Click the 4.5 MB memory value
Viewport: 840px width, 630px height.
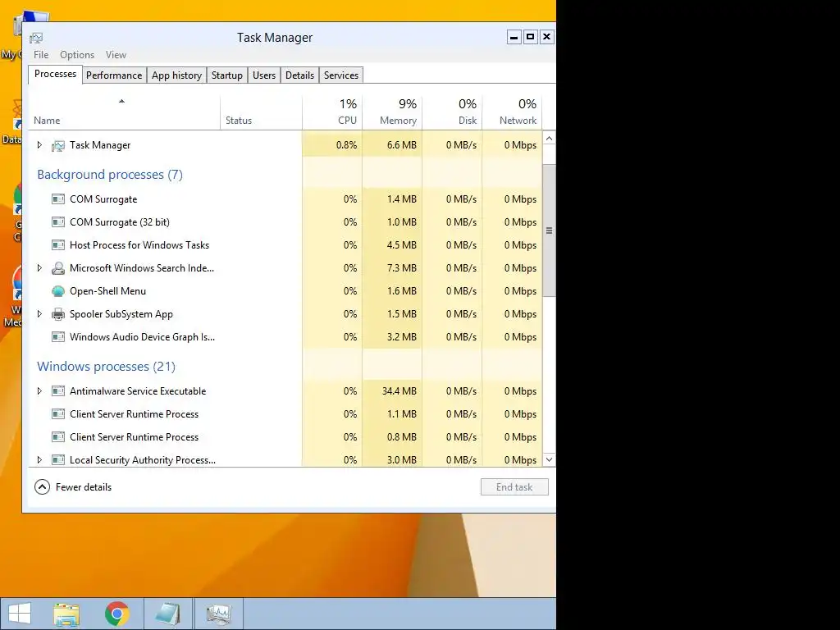[x=402, y=245]
